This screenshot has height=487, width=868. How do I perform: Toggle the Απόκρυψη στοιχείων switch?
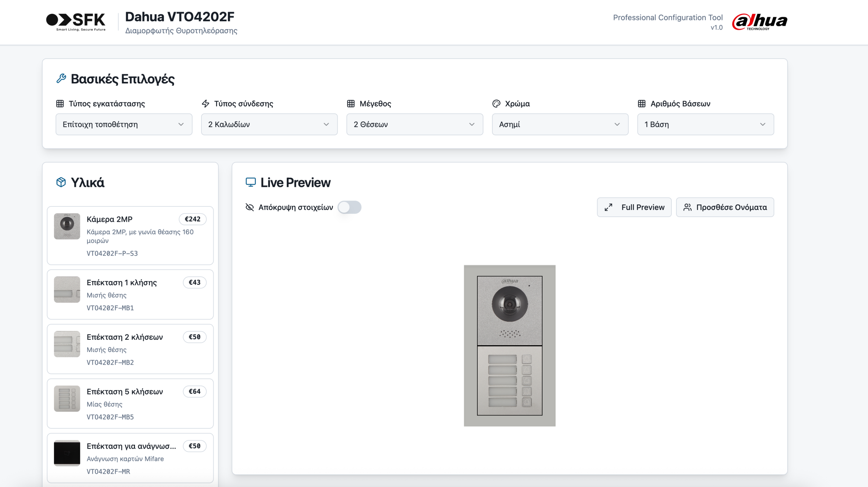tap(349, 207)
